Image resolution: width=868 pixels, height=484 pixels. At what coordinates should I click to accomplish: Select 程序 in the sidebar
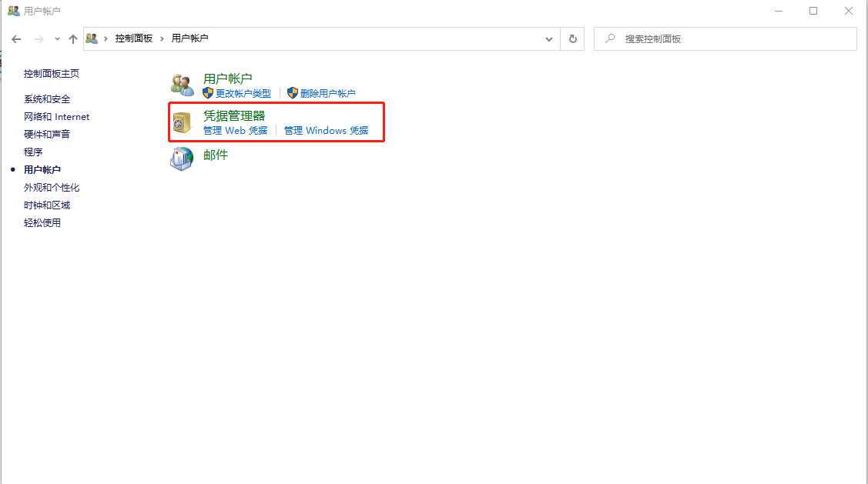tap(33, 152)
